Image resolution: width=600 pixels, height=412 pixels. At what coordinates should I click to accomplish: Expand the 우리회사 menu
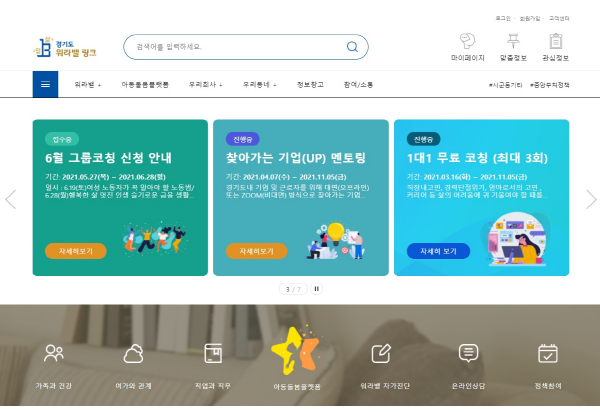[x=205, y=85]
